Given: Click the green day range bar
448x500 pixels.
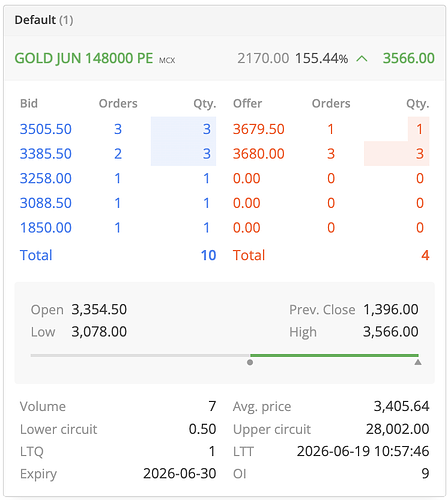Looking at the screenshot, I should (334, 355).
